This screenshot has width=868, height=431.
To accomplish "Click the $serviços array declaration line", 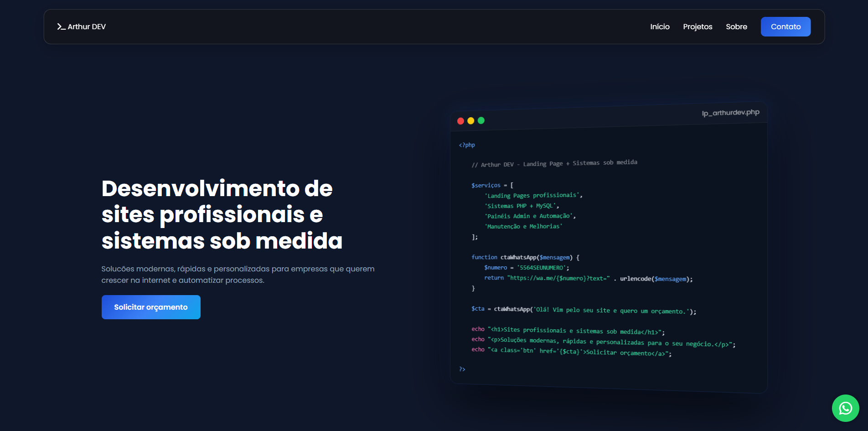I will [x=492, y=185].
